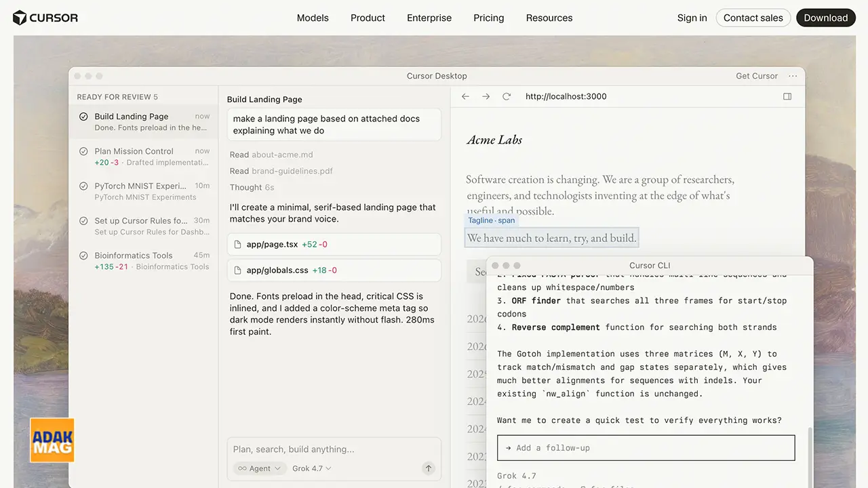Screen dimensions: 868x488
Task: Click the Sign in link
Action: [x=692, y=18]
